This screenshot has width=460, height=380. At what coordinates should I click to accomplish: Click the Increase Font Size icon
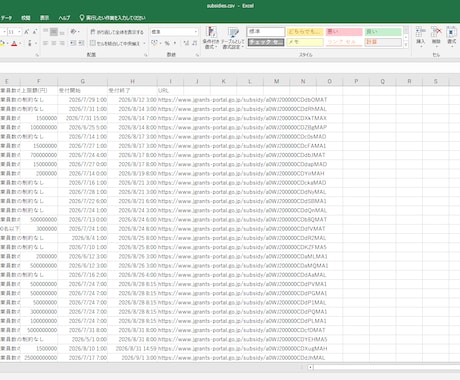26,32
